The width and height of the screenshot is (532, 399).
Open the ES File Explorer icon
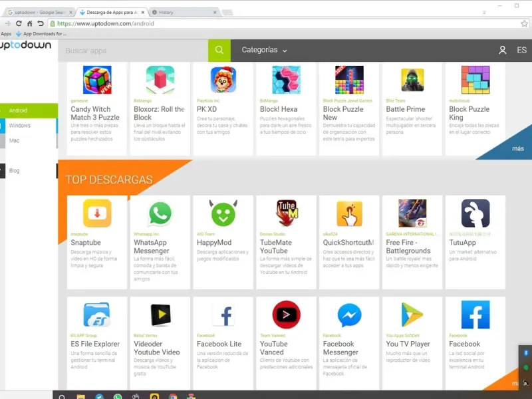tap(97, 315)
